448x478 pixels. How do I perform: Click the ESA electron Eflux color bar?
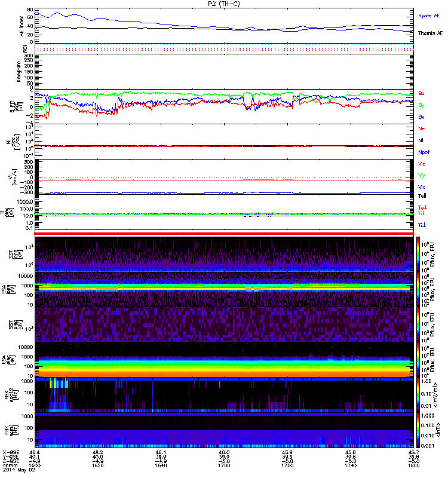pos(418,359)
